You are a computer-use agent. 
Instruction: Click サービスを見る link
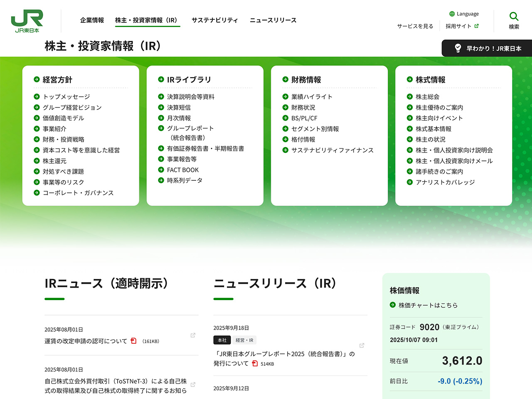coord(415,26)
